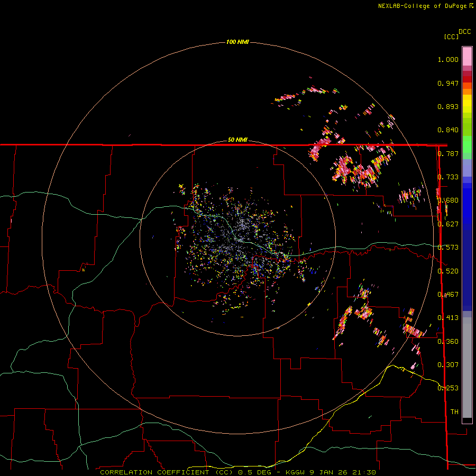This screenshot has width=476, height=476.
Task: Select the 0.733 color bar value
Action: (448, 177)
